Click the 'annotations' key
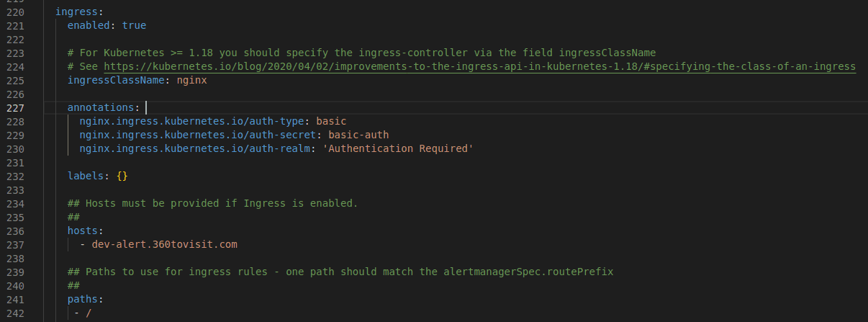 point(100,107)
